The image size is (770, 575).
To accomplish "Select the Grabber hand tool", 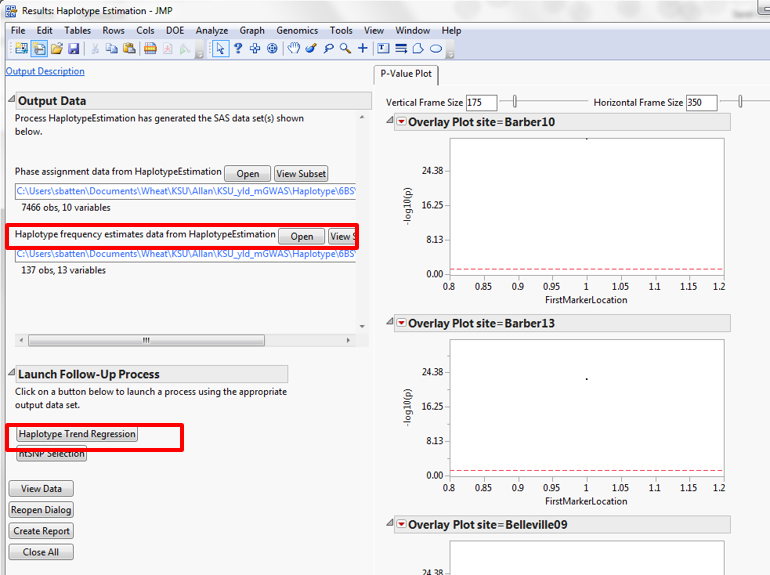I will (x=294, y=48).
